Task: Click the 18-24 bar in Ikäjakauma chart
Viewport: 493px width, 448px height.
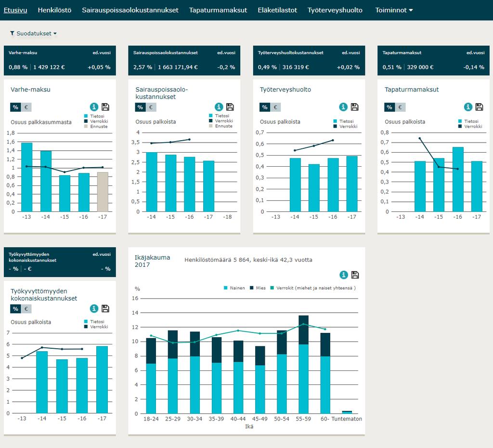Action: coord(151,376)
